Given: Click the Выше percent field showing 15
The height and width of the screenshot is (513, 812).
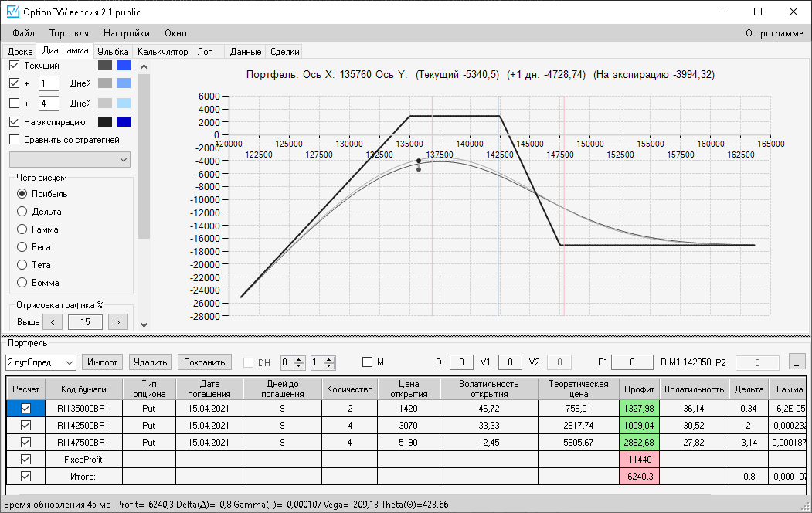Looking at the screenshot, I should click(86, 322).
